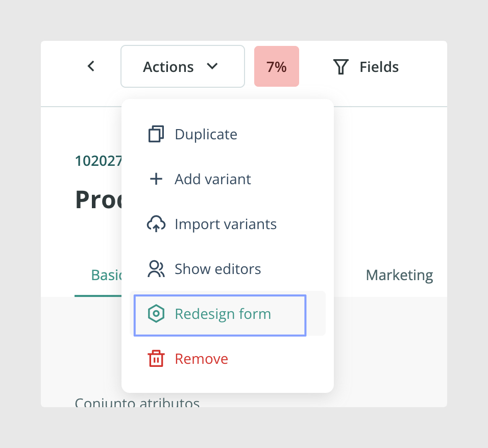Select Import variants option
Viewport: 488px width, 448px height.
(x=228, y=224)
